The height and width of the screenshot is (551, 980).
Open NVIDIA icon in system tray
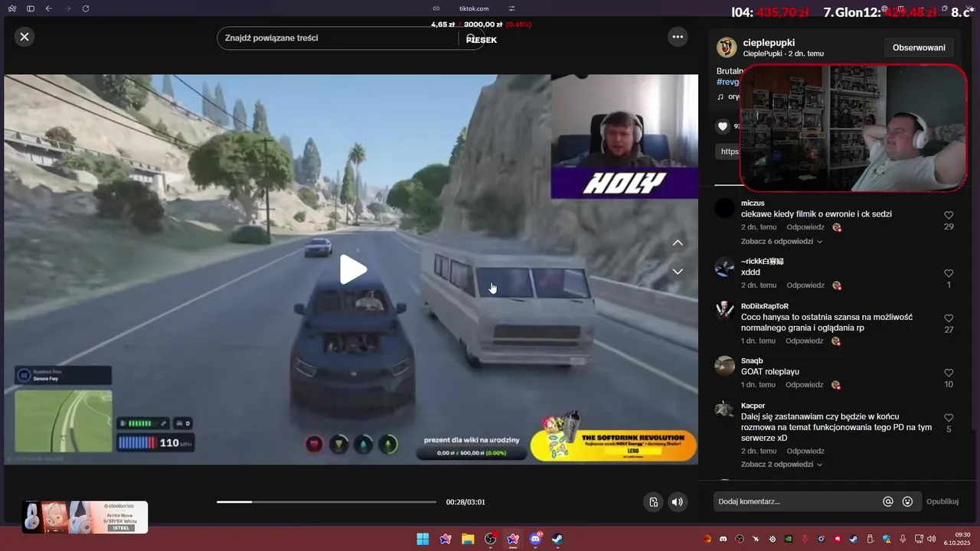click(788, 540)
